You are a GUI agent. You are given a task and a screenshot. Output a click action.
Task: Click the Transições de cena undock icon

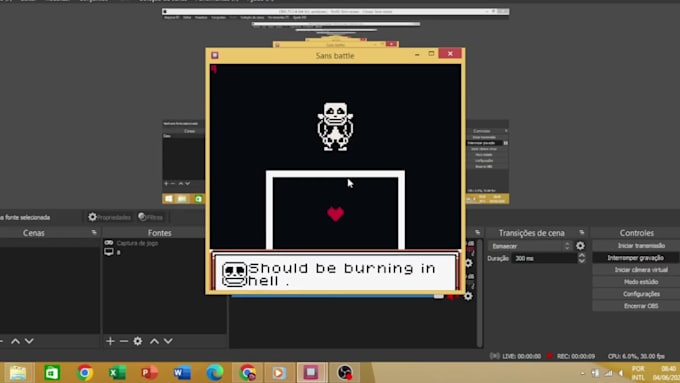coord(582,232)
